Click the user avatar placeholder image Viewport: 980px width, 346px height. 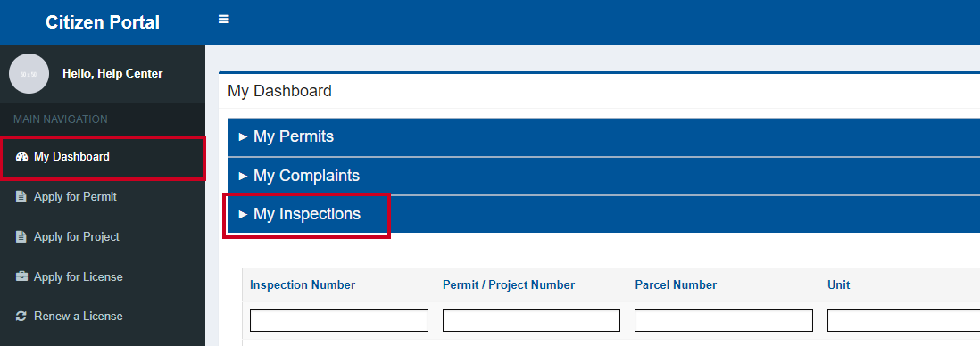pyautogui.click(x=29, y=74)
